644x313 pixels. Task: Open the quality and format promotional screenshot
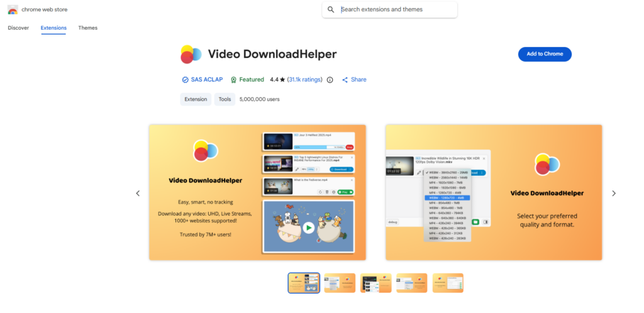tap(494, 192)
